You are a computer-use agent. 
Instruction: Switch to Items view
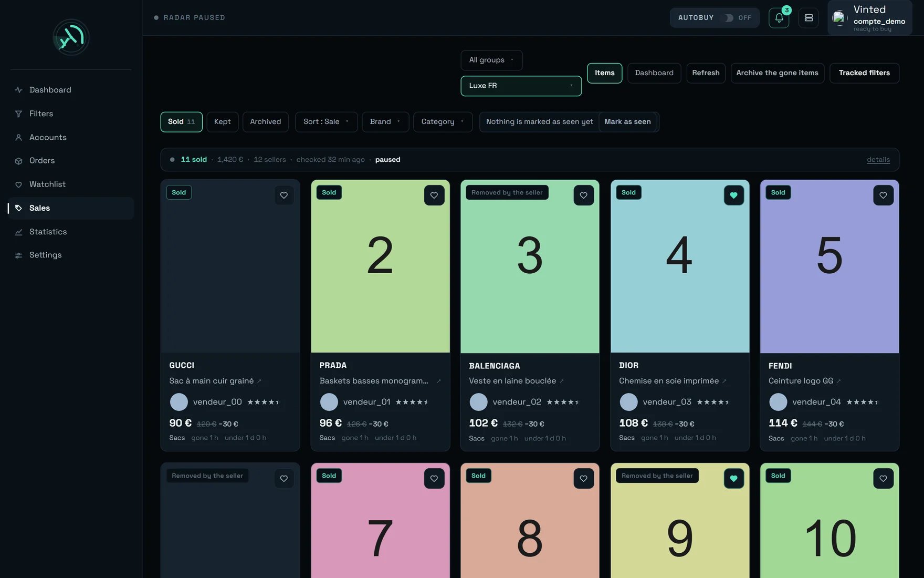604,73
